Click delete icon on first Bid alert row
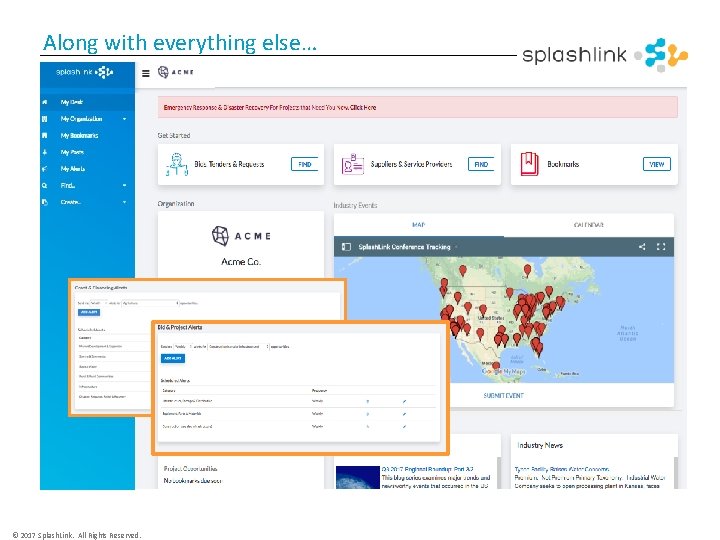This screenshot has height=540, width=720. [x=367, y=401]
